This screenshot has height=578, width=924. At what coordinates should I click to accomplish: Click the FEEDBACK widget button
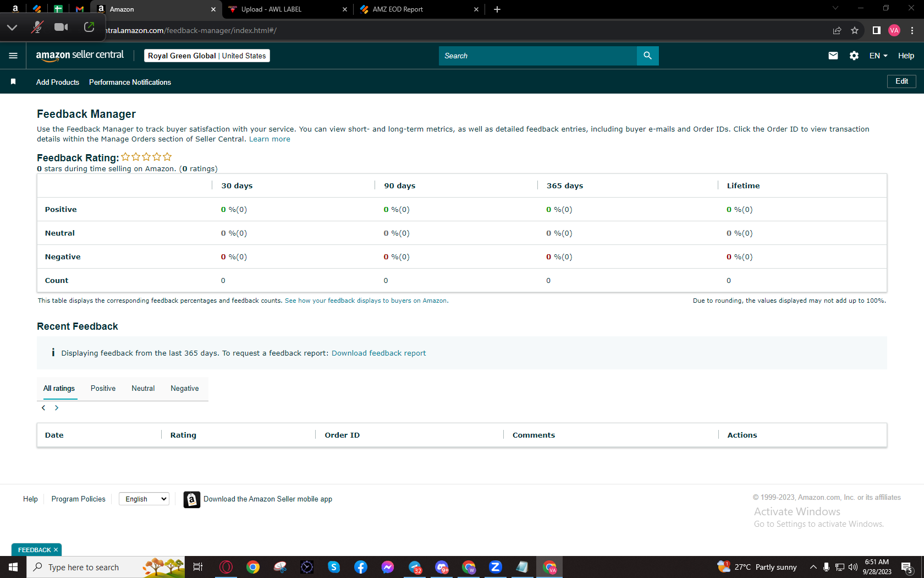[x=34, y=550]
